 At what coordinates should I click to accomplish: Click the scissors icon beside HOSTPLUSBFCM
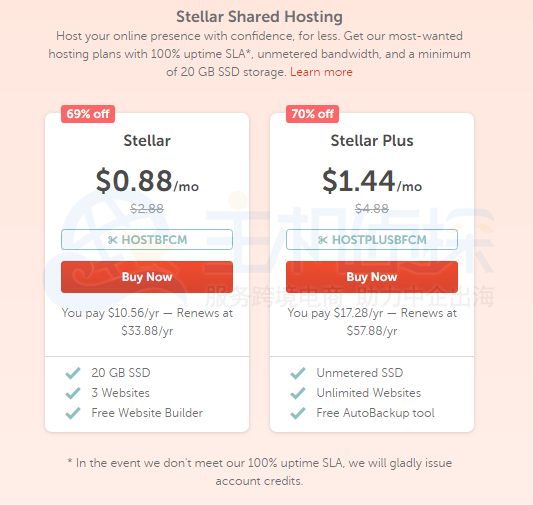tap(323, 240)
